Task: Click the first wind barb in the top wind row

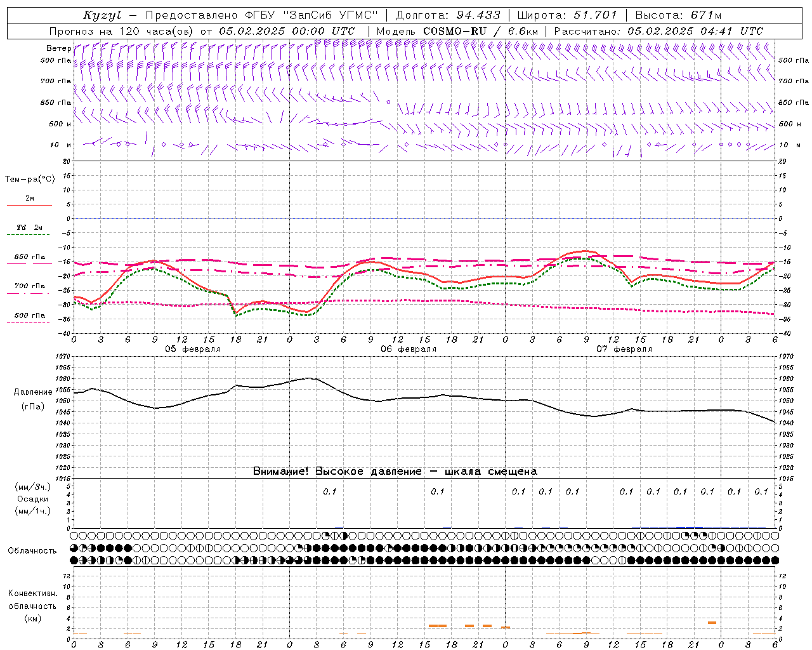Action: pos(77,49)
